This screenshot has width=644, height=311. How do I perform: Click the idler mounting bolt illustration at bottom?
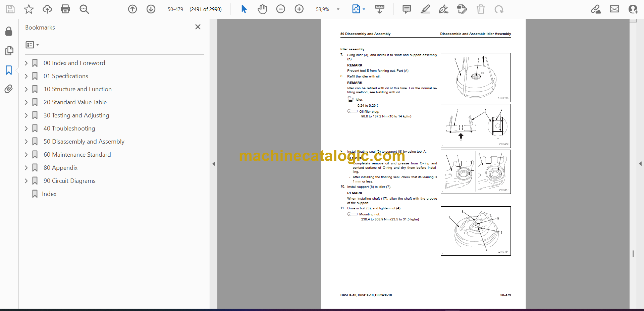[476, 231]
